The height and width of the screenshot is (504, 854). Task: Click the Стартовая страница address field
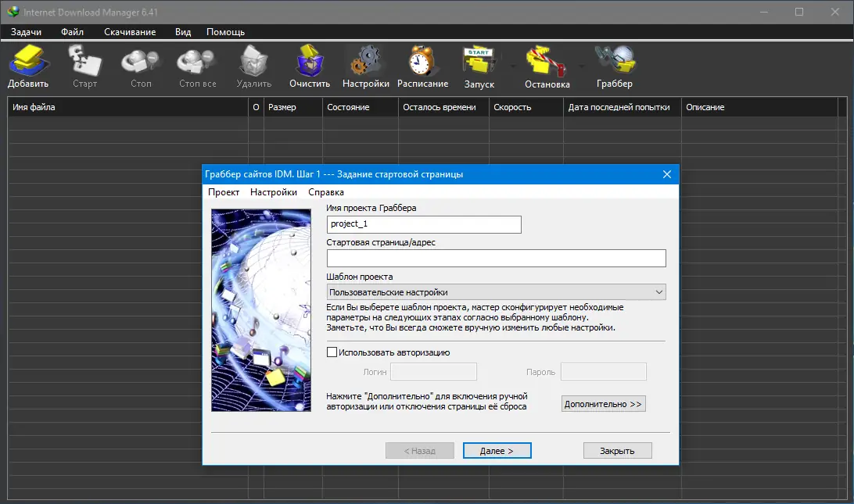(x=496, y=258)
